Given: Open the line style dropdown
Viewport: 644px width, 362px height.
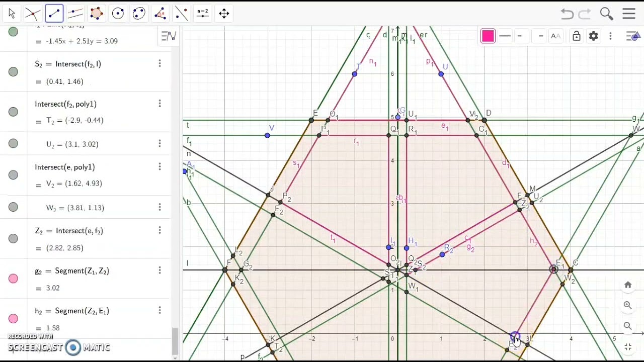Looking at the screenshot, I should pos(505,36).
